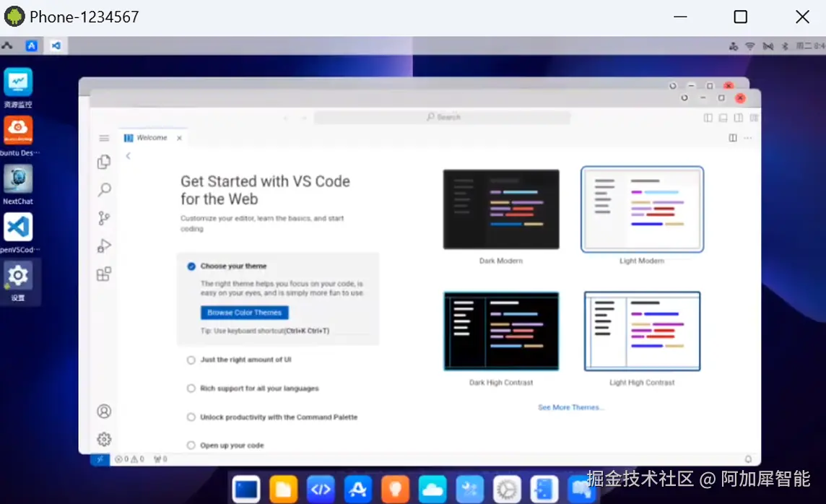
Task: Toggle bottom panel layout icon
Action: pyautogui.click(x=723, y=118)
